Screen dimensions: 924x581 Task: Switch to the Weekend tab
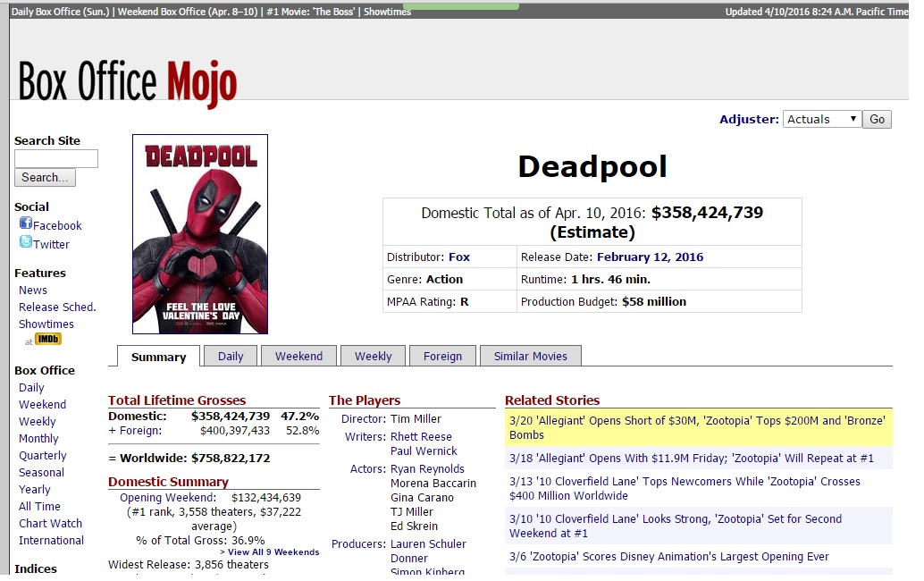(298, 356)
